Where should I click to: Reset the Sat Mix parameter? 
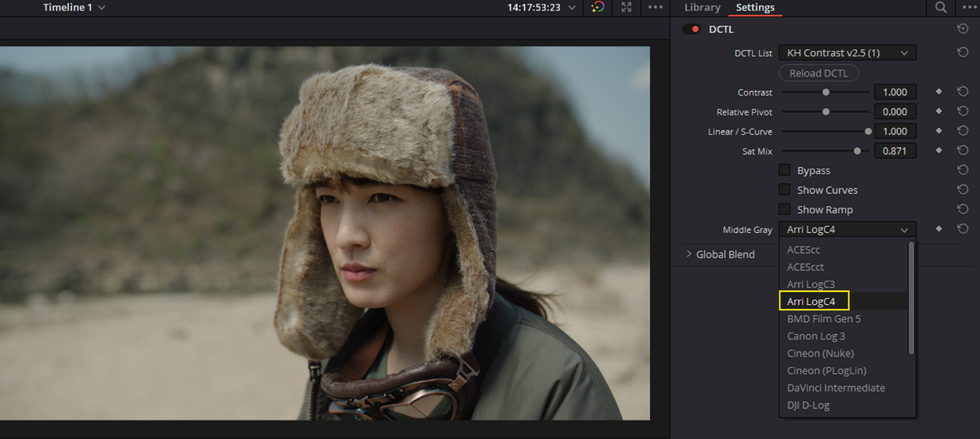coord(962,151)
